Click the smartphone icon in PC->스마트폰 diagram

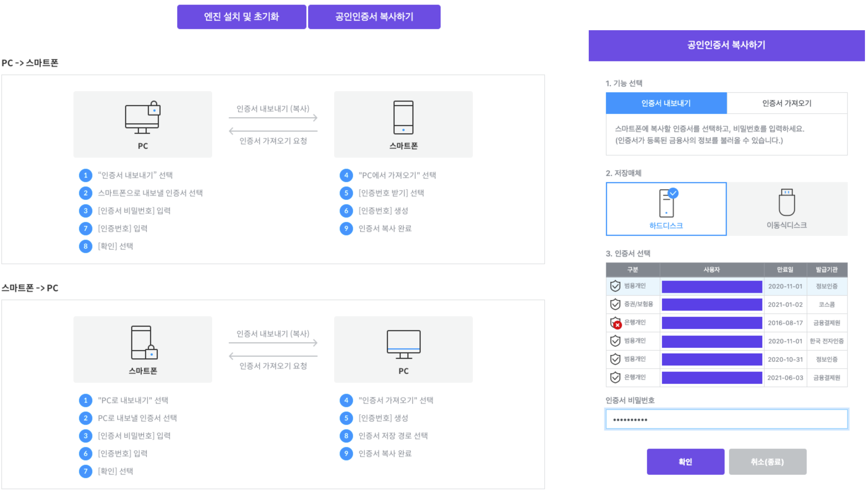[x=403, y=117]
